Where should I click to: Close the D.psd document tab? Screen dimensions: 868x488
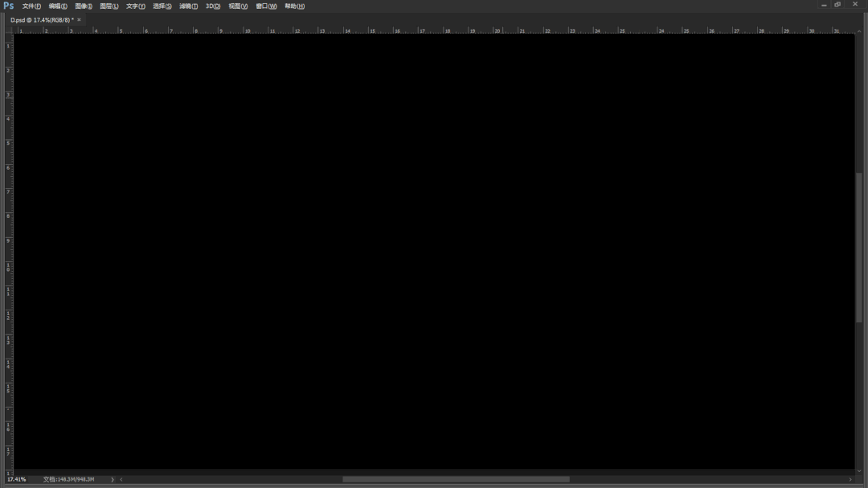tap(79, 20)
